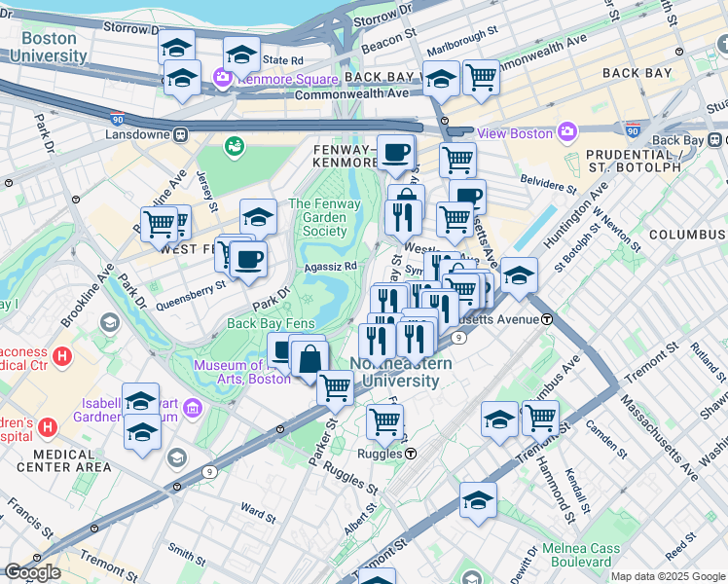Click the Northeastern University label

[x=401, y=373]
